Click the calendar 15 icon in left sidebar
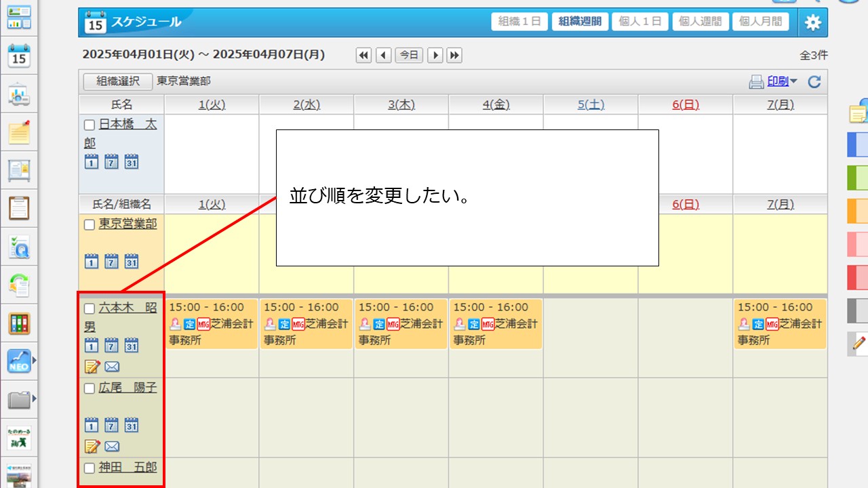 [19, 56]
